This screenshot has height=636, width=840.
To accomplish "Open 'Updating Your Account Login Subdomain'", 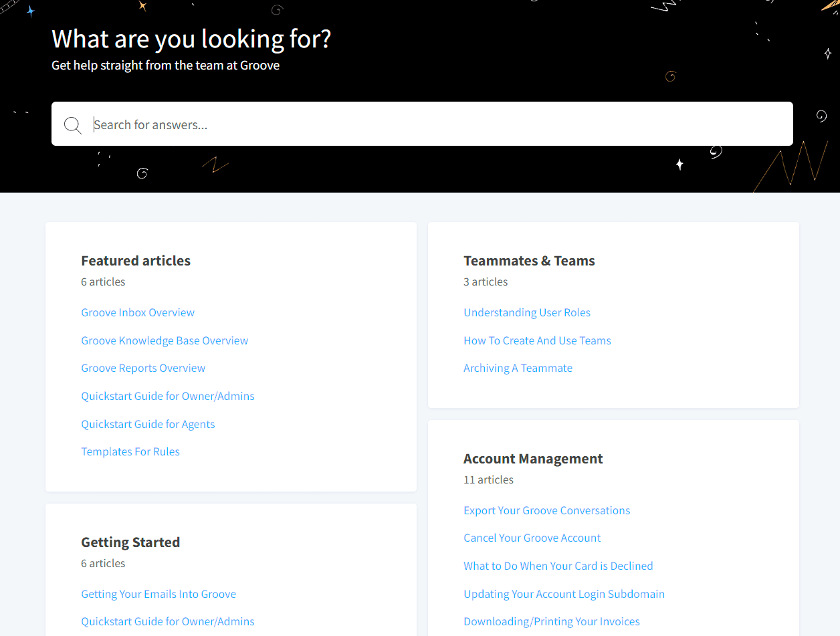I will tap(564, 594).
